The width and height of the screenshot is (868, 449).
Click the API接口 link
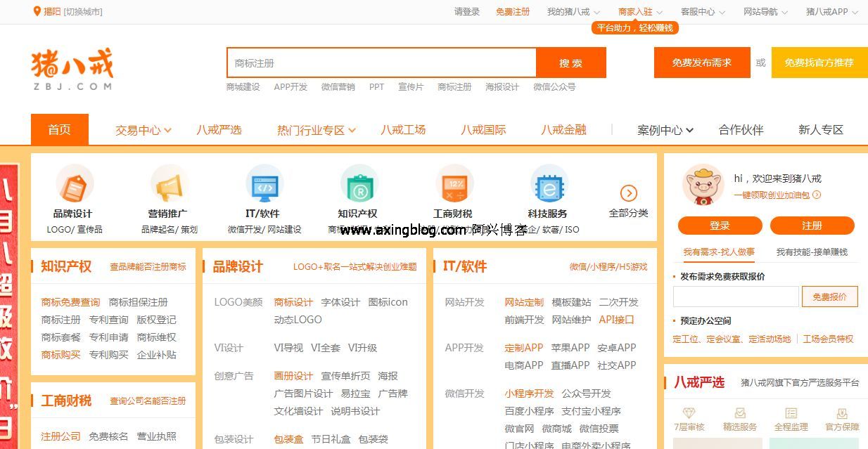pos(617,320)
